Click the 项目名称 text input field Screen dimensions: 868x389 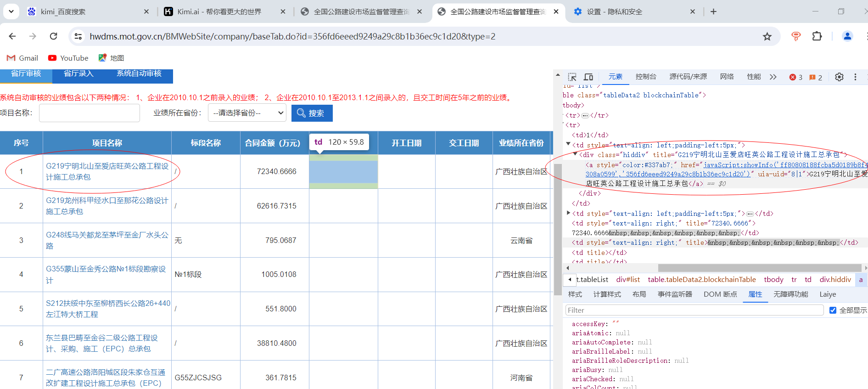point(90,113)
